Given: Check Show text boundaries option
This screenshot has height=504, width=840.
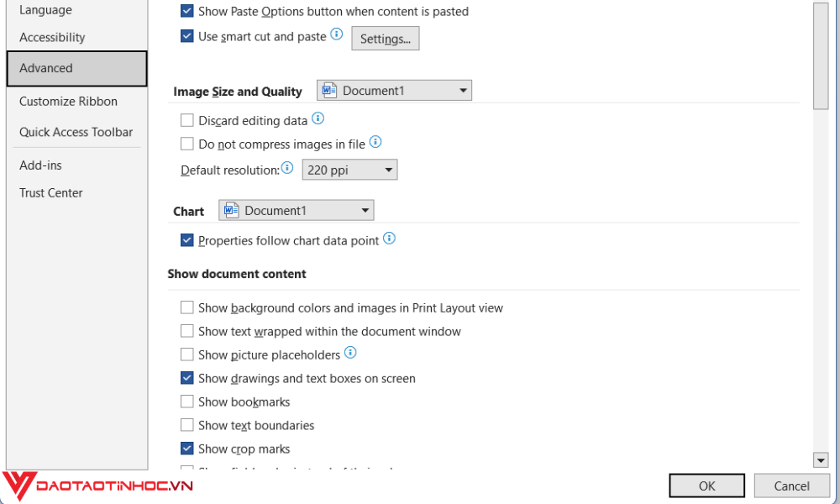Looking at the screenshot, I should pos(186,426).
